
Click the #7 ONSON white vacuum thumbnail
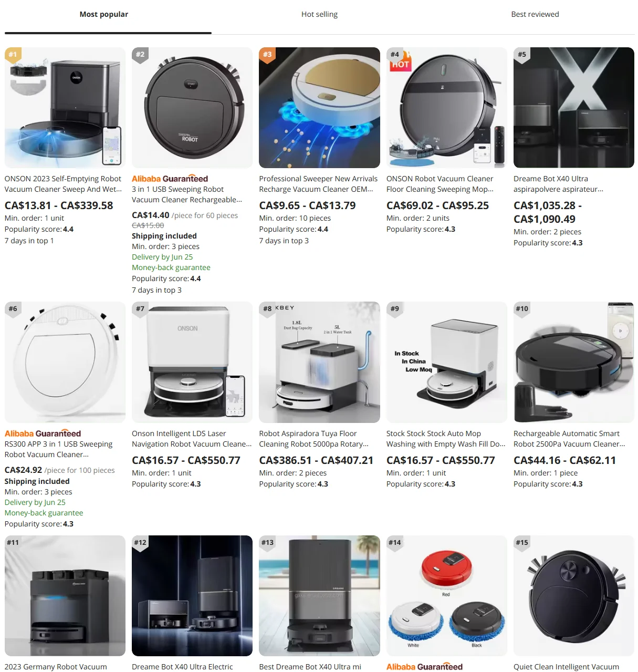[x=192, y=362]
